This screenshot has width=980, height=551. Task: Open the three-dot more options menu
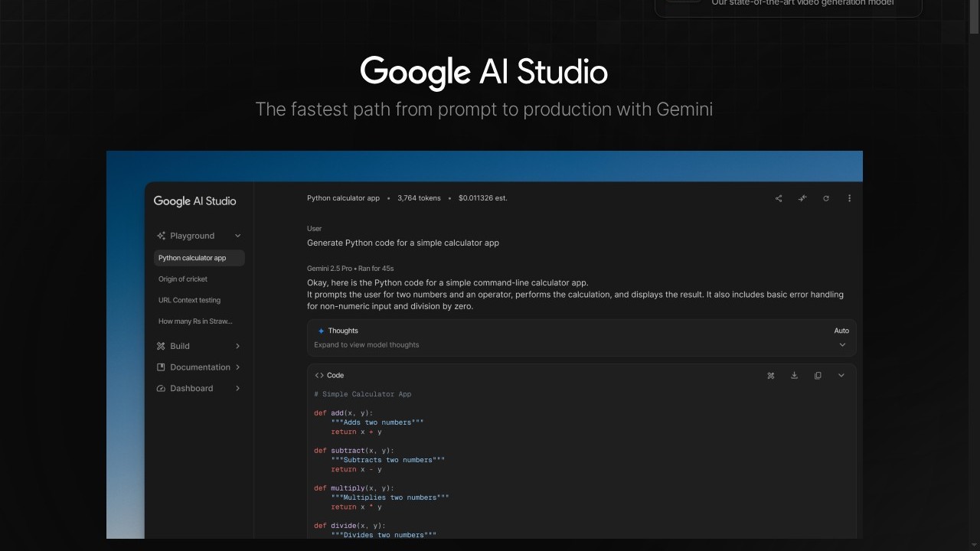tap(849, 198)
